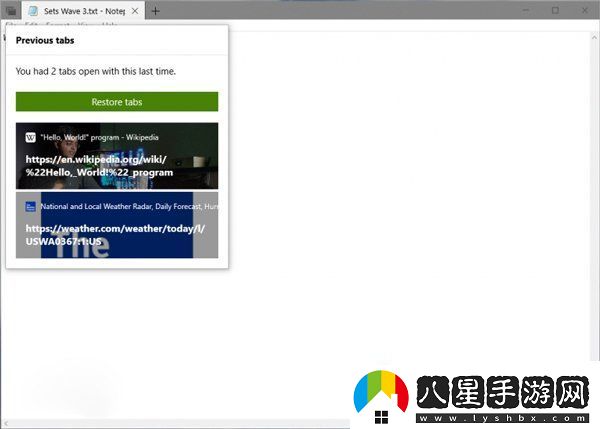Click the Wikipedia favicon in the first card
600x429 pixels.
pyautogui.click(x=30, y=137)
